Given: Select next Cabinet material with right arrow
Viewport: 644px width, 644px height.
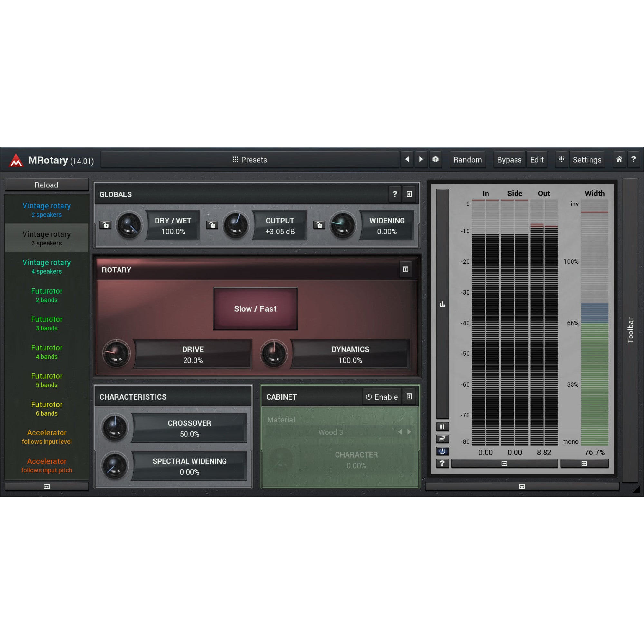Looking at the screenshot, I should [x=409, y=432].
